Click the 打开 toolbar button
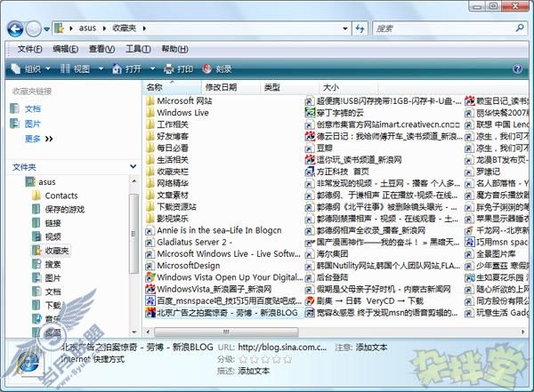 click(126, 69)
